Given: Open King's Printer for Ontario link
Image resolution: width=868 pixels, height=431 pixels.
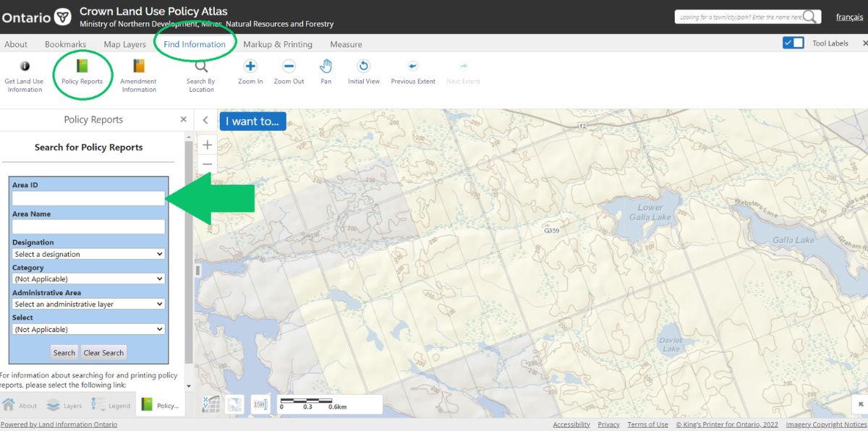Looking at the screenshot, I should click(x=727, y=424).
